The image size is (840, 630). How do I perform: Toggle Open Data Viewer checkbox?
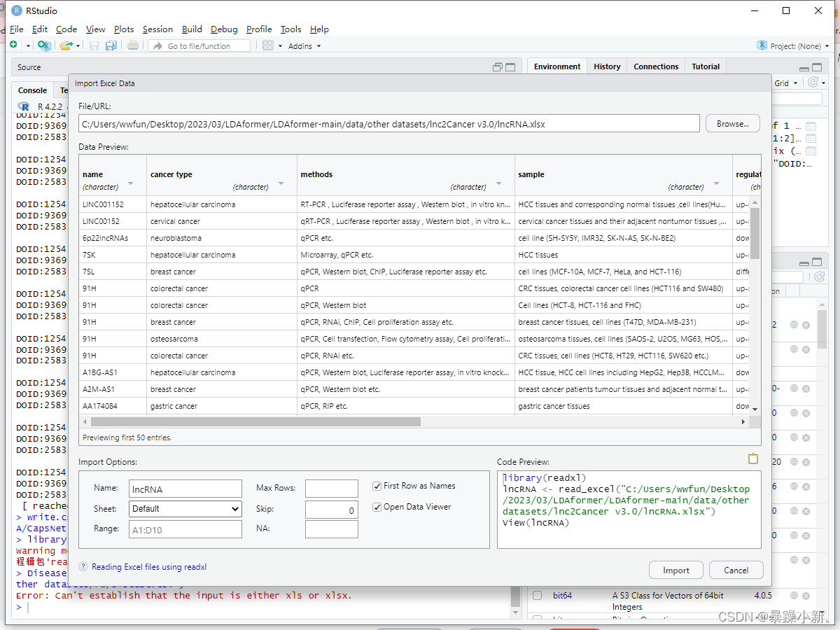pyautogui.click(x=377, y=507)
